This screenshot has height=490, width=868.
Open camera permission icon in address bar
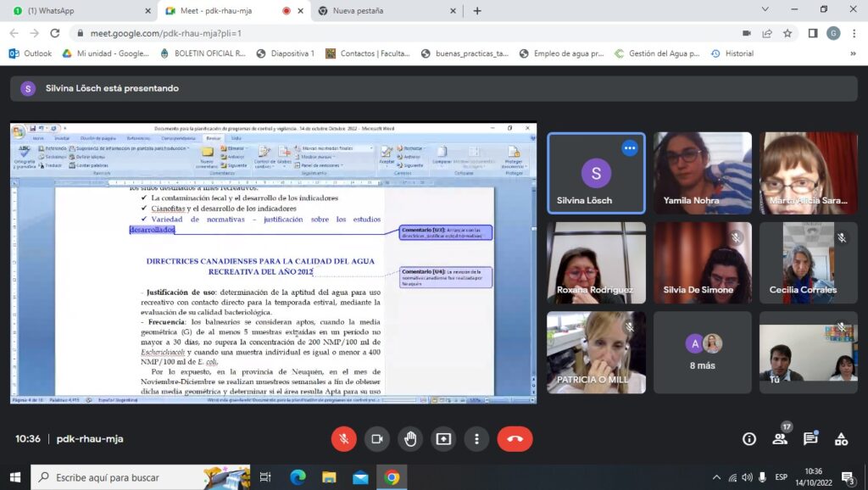click(747, 33)
